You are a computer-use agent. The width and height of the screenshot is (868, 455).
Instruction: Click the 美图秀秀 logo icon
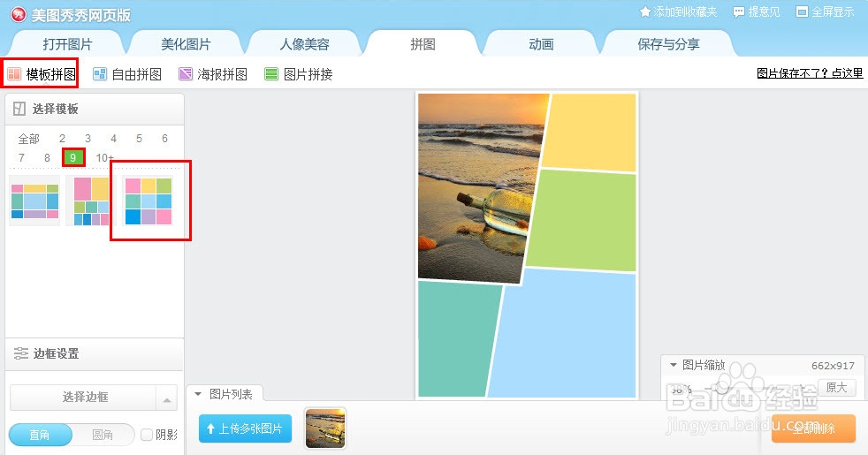(x=19, y=14)
